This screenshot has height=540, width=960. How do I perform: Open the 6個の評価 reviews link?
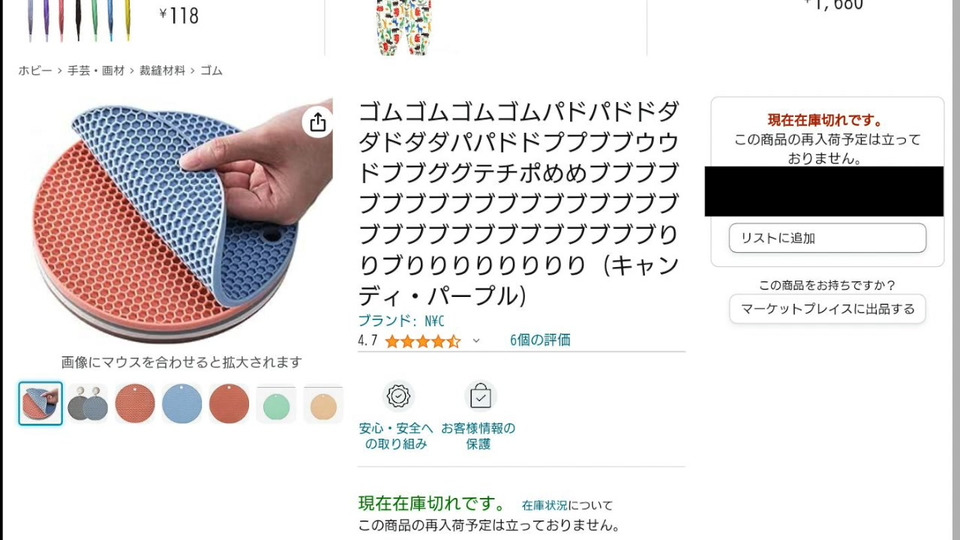pyautogui.click(x=540, y=340)
